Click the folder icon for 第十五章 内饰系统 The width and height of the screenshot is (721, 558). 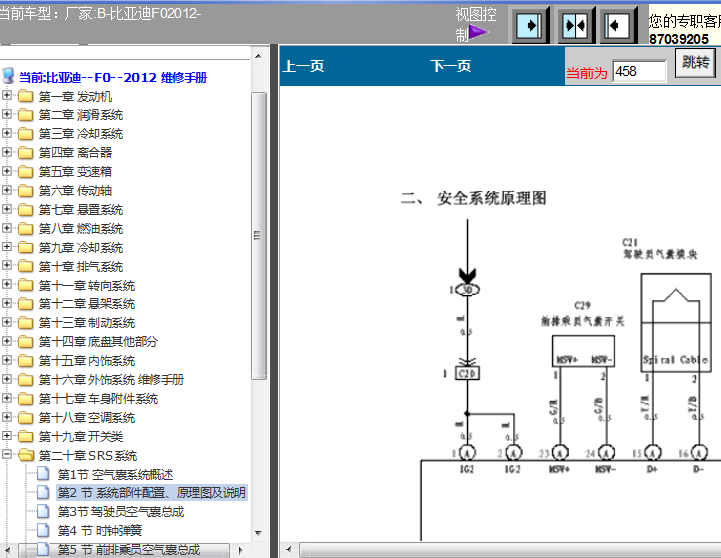pos(26,360)
